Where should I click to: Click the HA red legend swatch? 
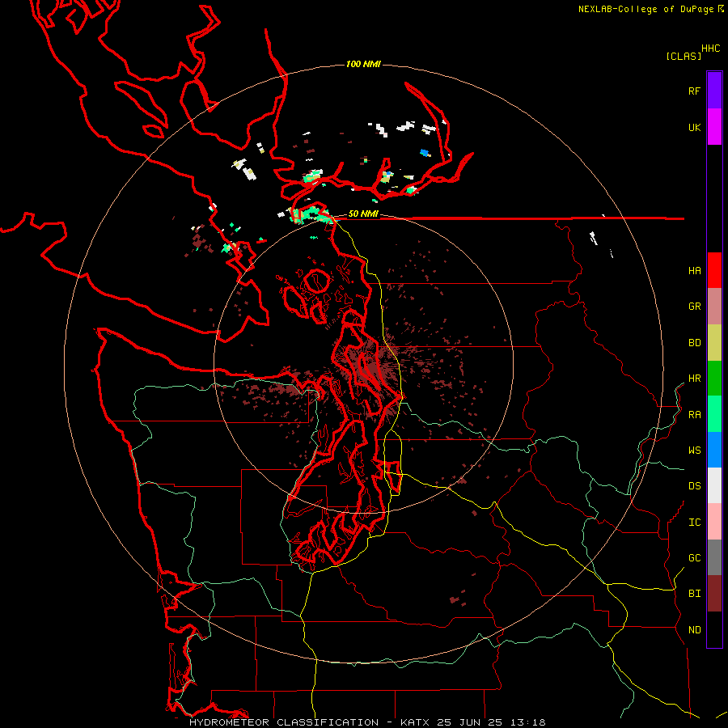coord(714,270)
